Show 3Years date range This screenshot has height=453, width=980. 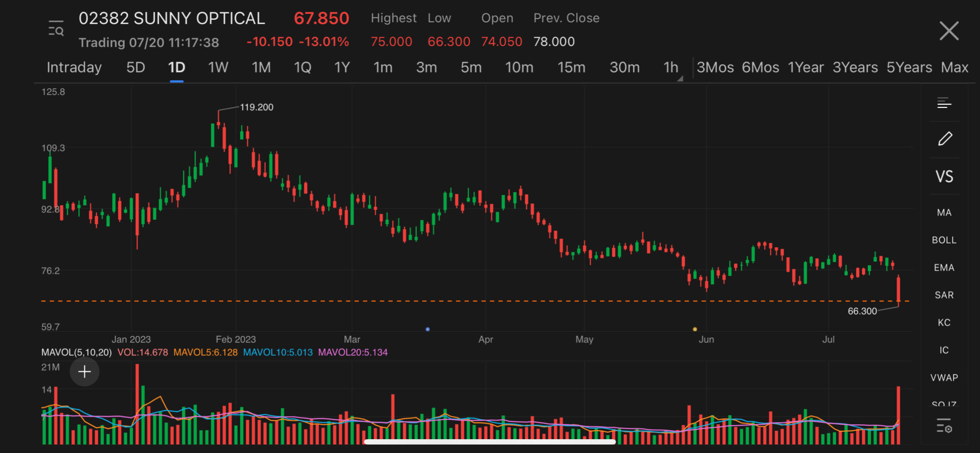(855, 67)
